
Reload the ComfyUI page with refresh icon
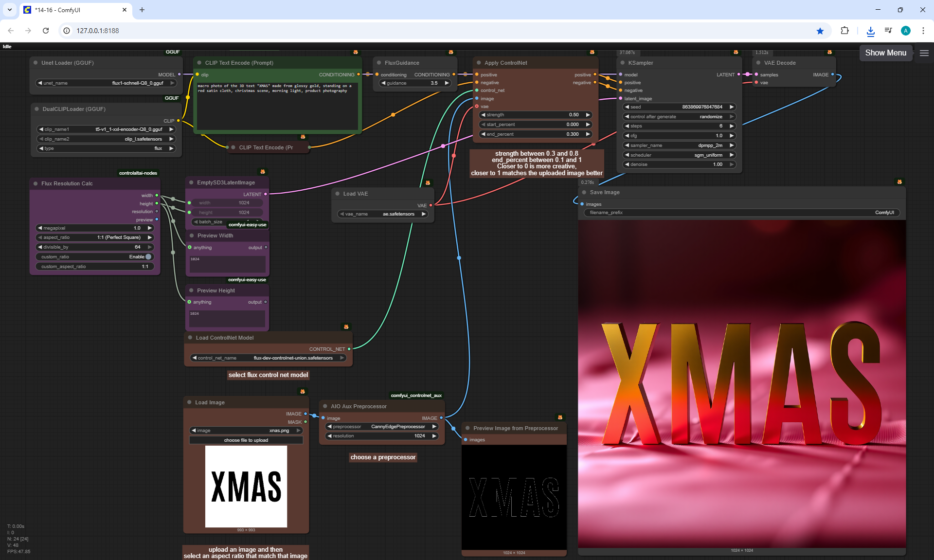[46, 31]
